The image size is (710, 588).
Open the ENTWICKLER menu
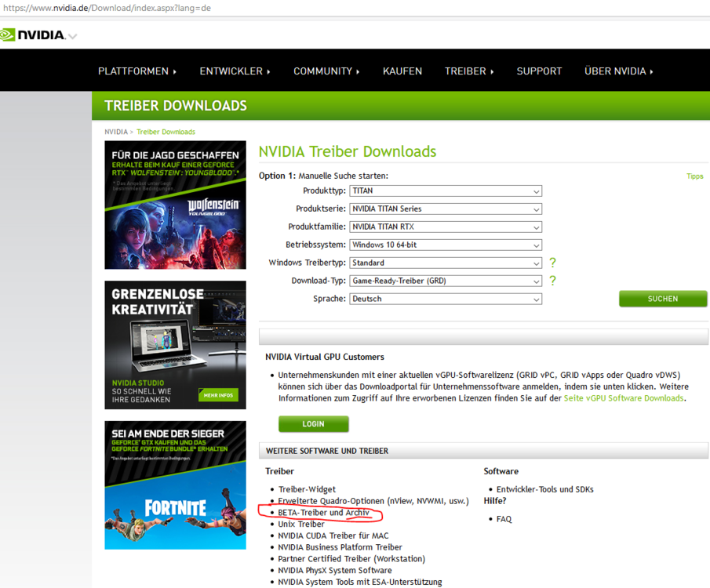point(235,71)
